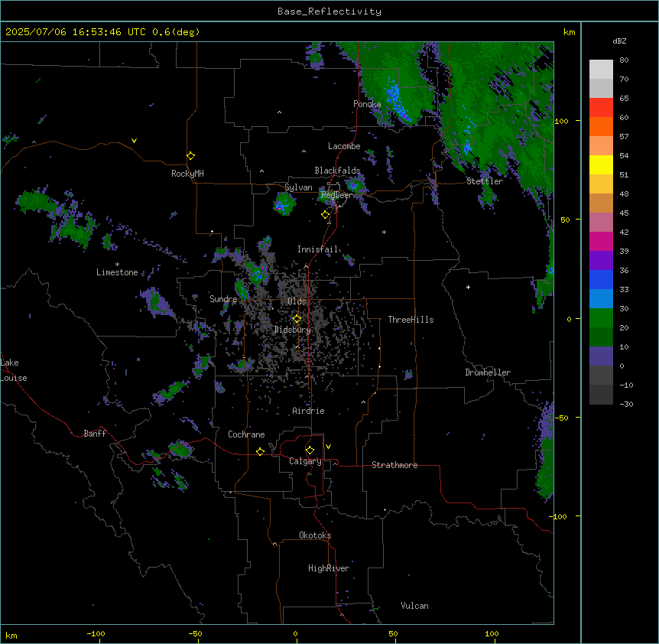The height and width of the screenshot is (644, 659).
Task: Select the RedDeer city label
Action: click(336, 195)
